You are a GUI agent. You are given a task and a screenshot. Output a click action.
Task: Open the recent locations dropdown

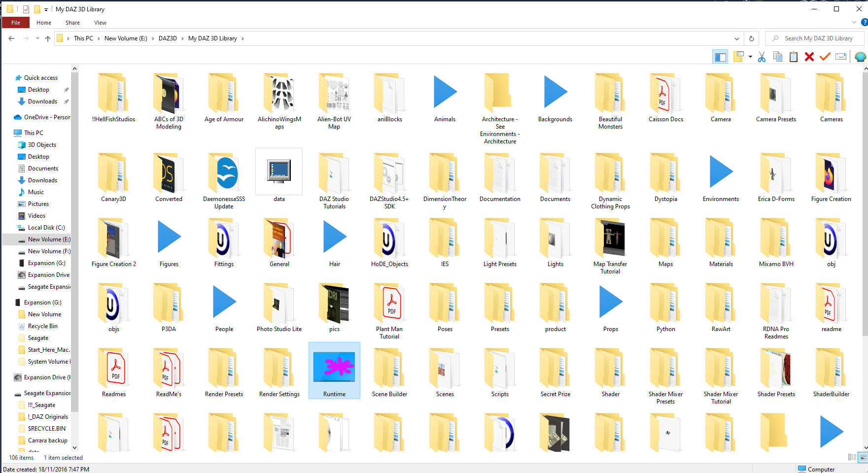coord(37,38)
